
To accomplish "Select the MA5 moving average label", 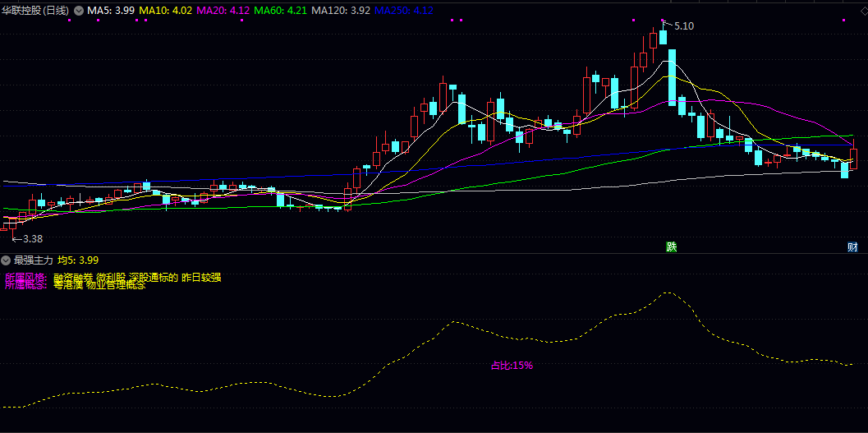I will (111, 11).
